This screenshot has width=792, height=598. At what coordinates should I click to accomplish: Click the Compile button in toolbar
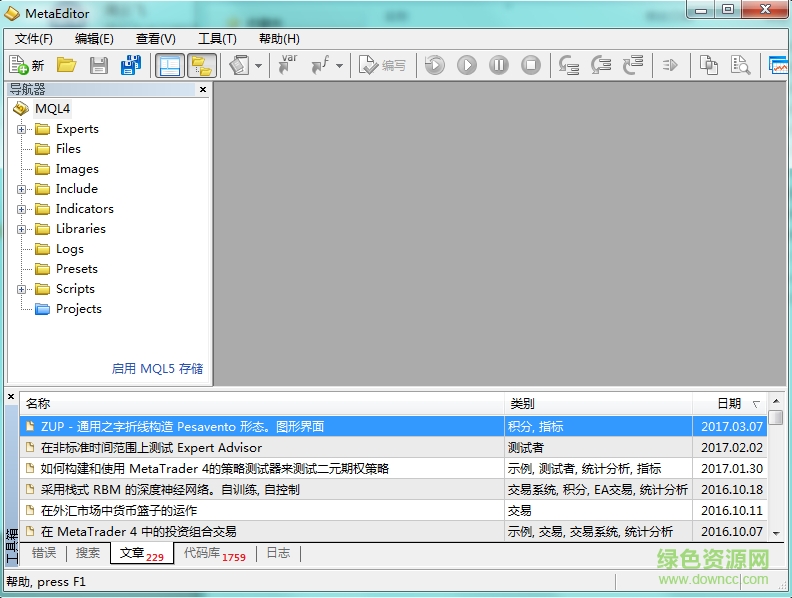383,65
